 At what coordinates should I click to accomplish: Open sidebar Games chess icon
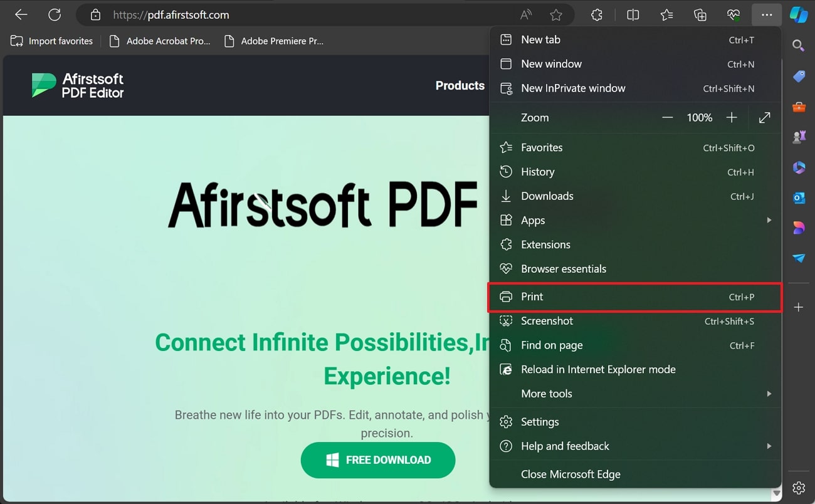coord(799,137)
